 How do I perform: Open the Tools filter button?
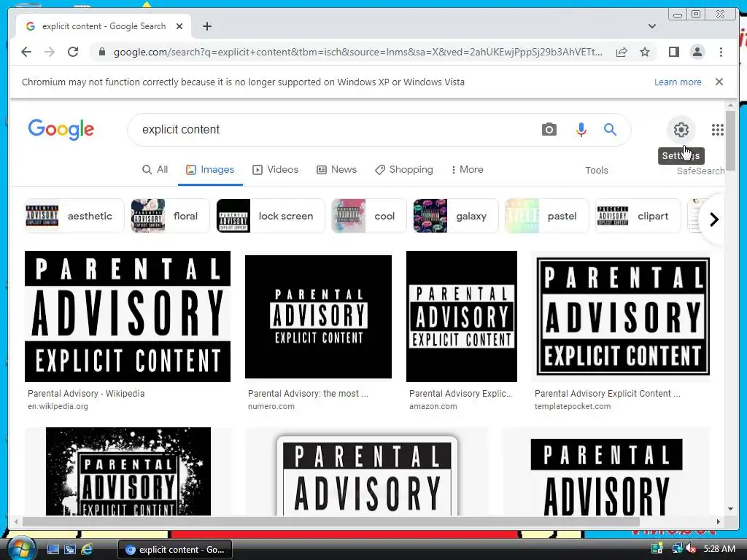coord(597,170)
